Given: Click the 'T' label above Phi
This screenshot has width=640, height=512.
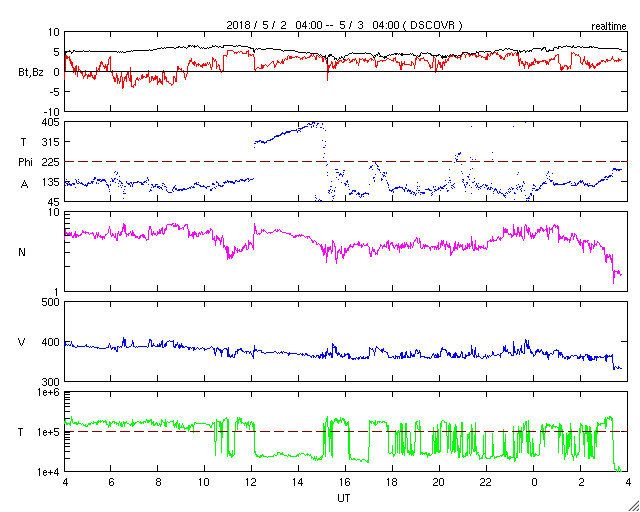Looking at the screenshot, I should click(23, 142).
